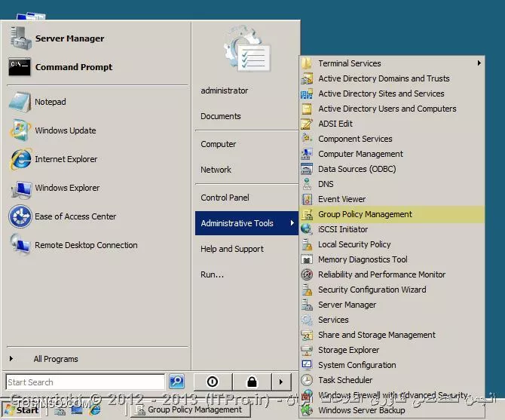Click Active Directory Sites and Services icon
The image size is (505, 420).
(x=307, y=94)
